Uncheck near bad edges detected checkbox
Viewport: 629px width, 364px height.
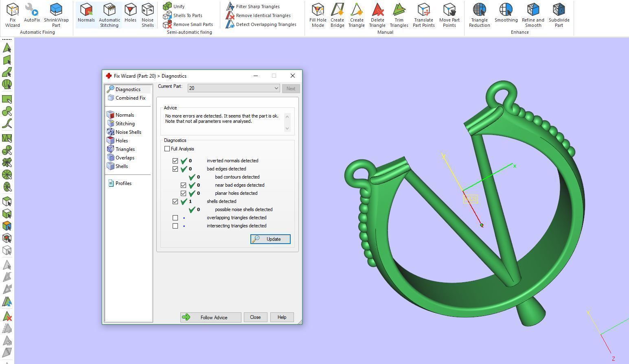183,185
